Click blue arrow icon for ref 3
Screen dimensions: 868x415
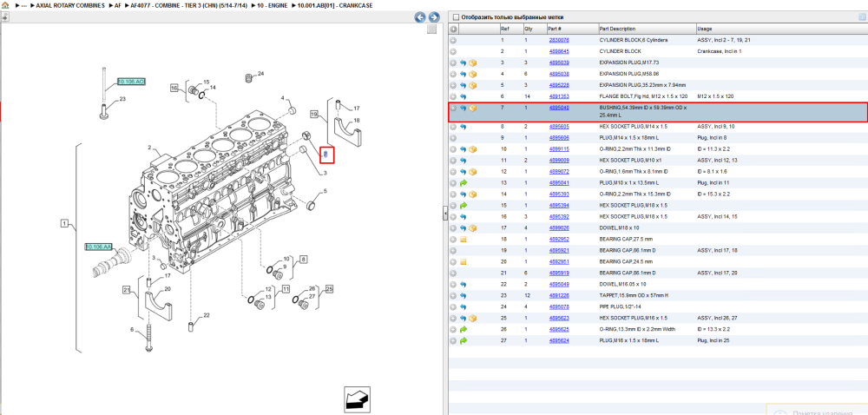pyautogui.click(x=464, y=63)
